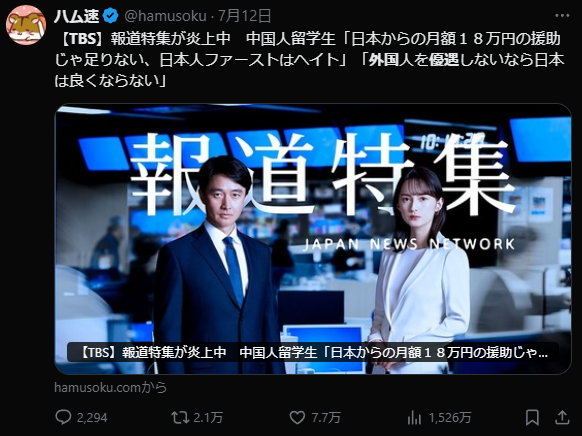The image size is (582, 436).
Task: Open the 報道特集 link card image
Action: [x=313, y=239]
